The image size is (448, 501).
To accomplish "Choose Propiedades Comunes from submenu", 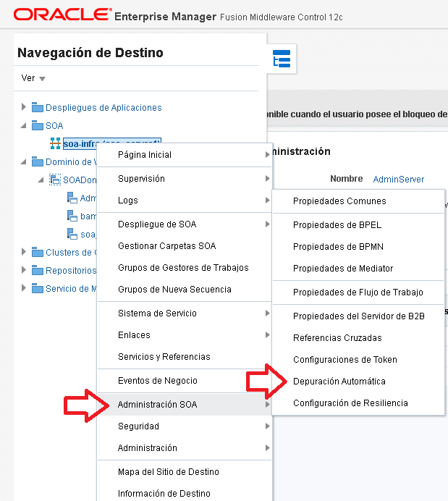I will coord(358,201).
